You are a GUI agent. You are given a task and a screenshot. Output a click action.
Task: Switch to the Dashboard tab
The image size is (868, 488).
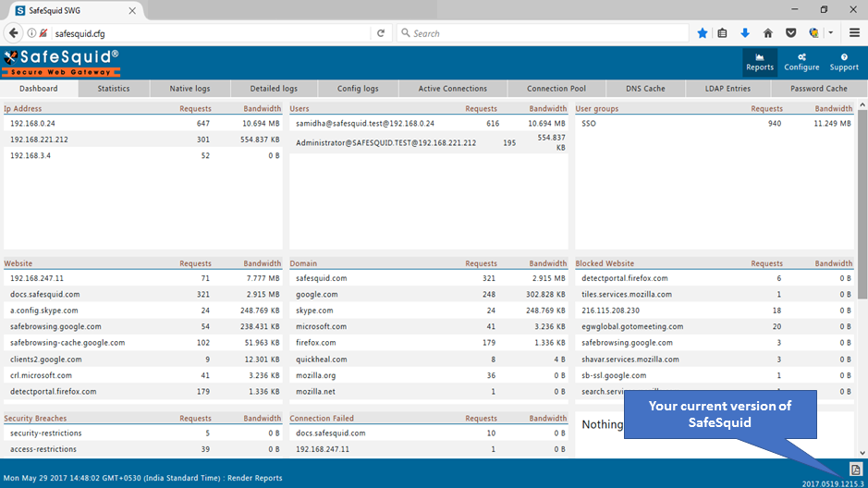point(39,89)
